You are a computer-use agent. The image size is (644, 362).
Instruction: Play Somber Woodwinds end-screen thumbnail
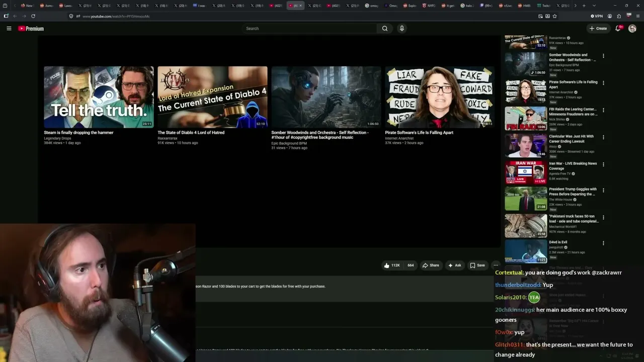coord(326,97)
